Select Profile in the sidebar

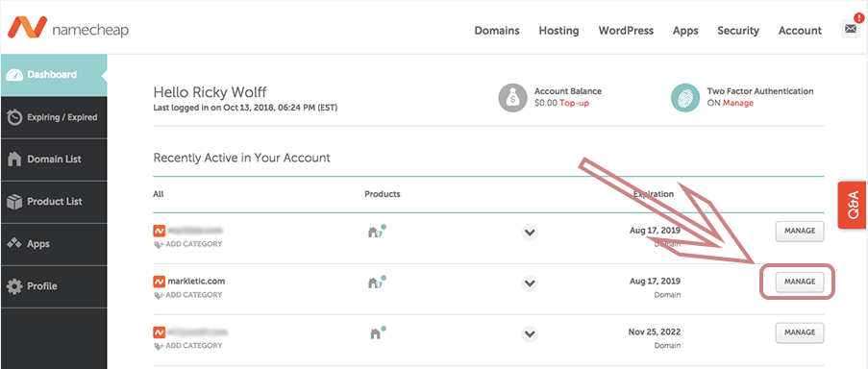point(54,286)
